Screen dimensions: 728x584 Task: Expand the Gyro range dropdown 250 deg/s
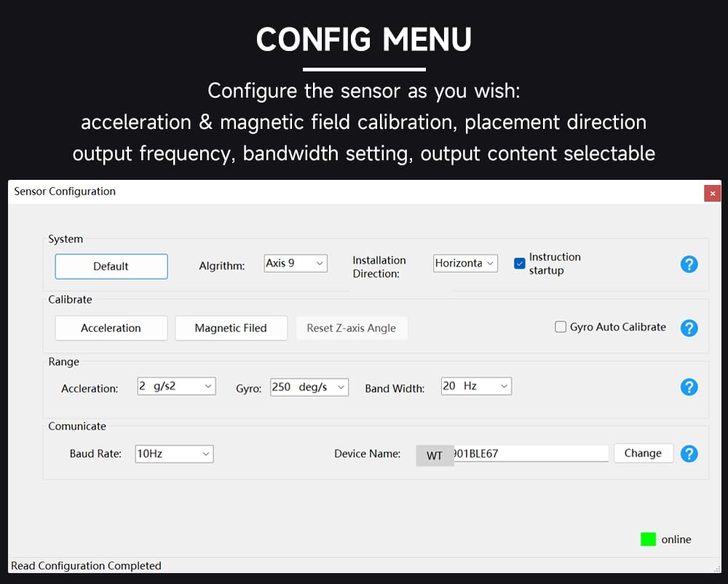(x=309, y=387)
